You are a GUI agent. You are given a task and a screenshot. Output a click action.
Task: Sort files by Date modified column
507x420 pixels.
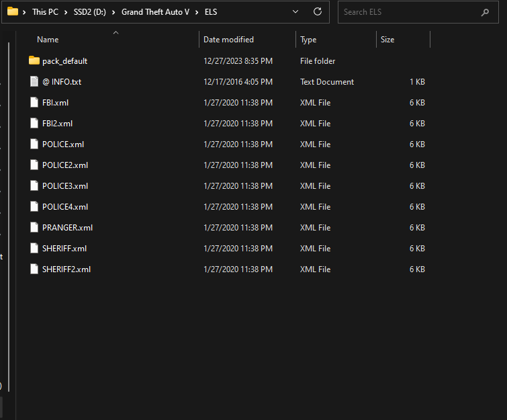[x=228, y=40]
